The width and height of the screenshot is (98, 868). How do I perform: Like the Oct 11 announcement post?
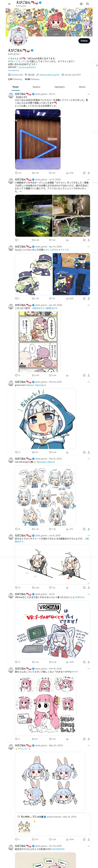tap(52, 173)
